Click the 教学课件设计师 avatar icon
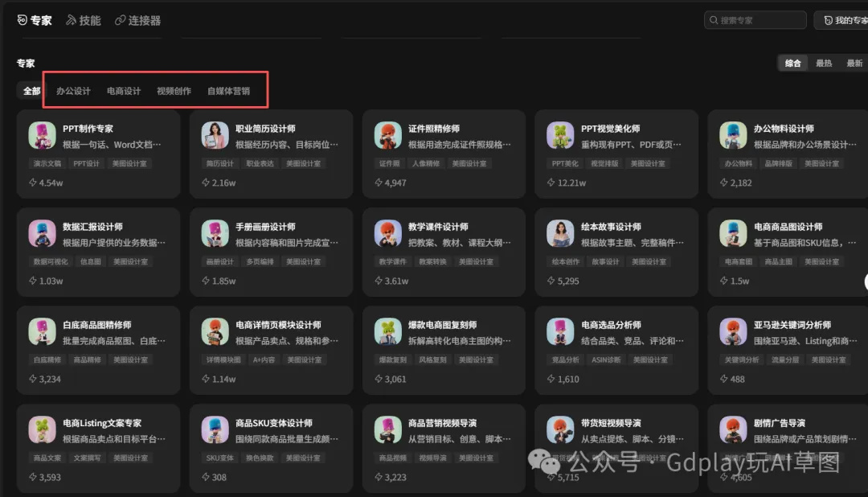Screen dimensions: 868x497 (x=387, y=234)
